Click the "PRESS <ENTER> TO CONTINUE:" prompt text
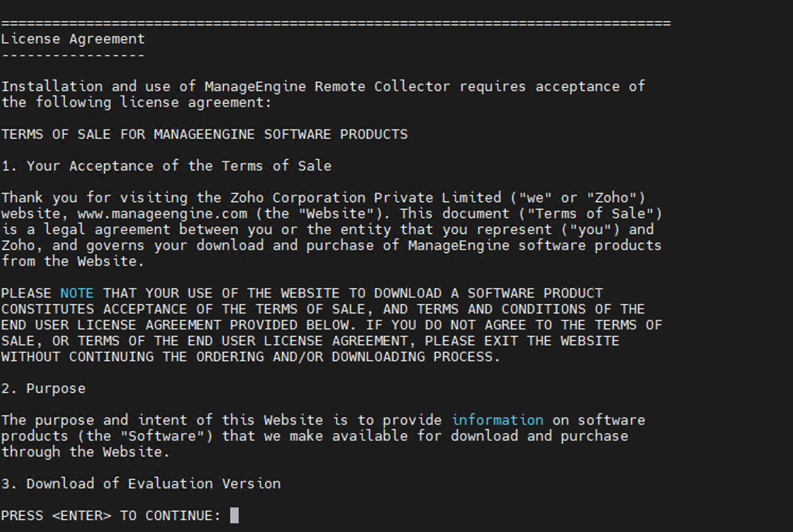This screenshot has width=793, height=532. click(x=111, y=516)
